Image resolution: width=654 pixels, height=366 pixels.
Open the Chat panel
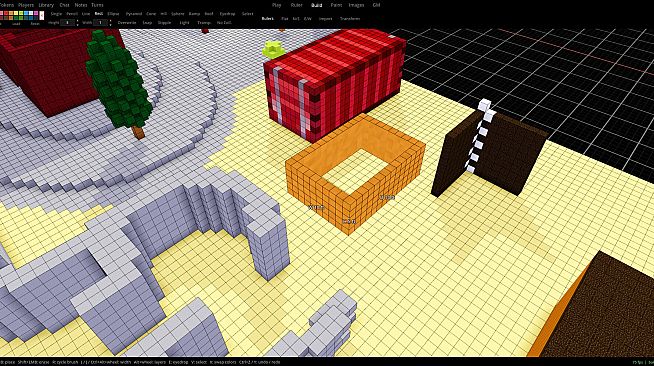65,5
